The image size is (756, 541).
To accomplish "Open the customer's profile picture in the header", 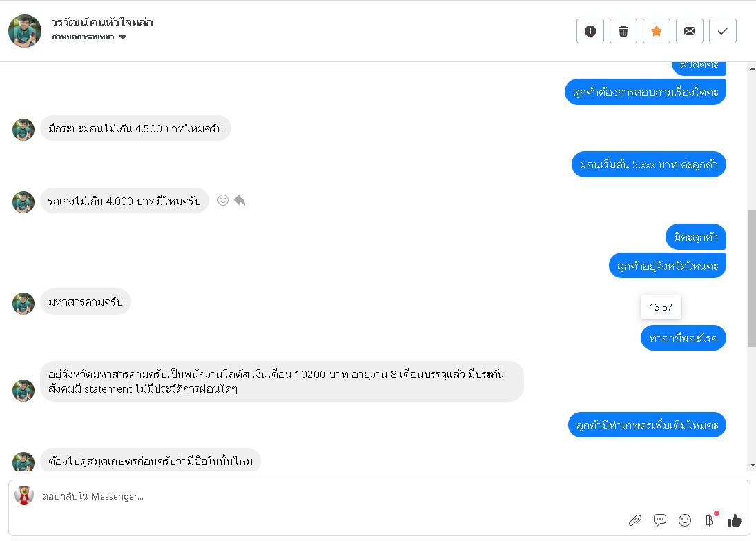I will point(25,31).
